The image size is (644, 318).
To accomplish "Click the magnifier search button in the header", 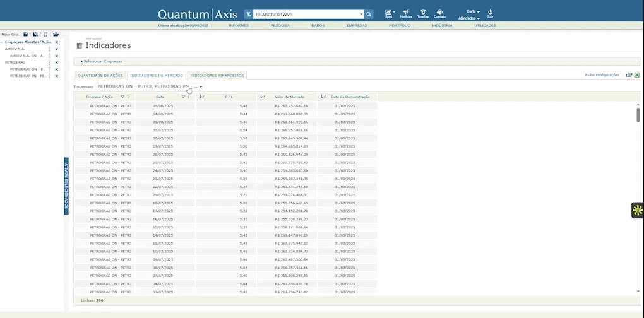I will pyautogui.click(x=369, y=15).
